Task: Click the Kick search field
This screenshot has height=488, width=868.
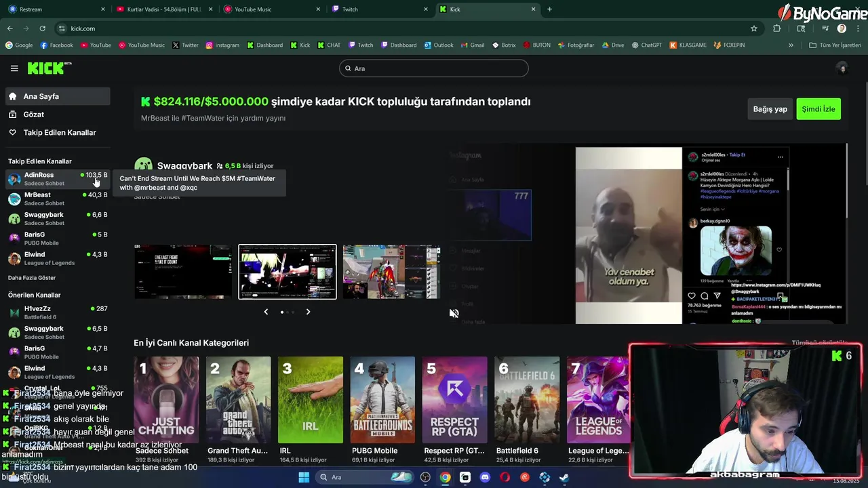Action: click(434, 68)
